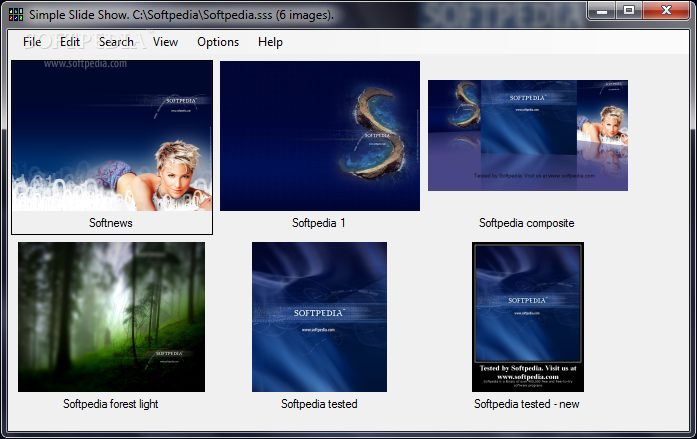Click the Softpedia tested caption
The height and width of the screenshot is (439, 697).
(319, 404)
